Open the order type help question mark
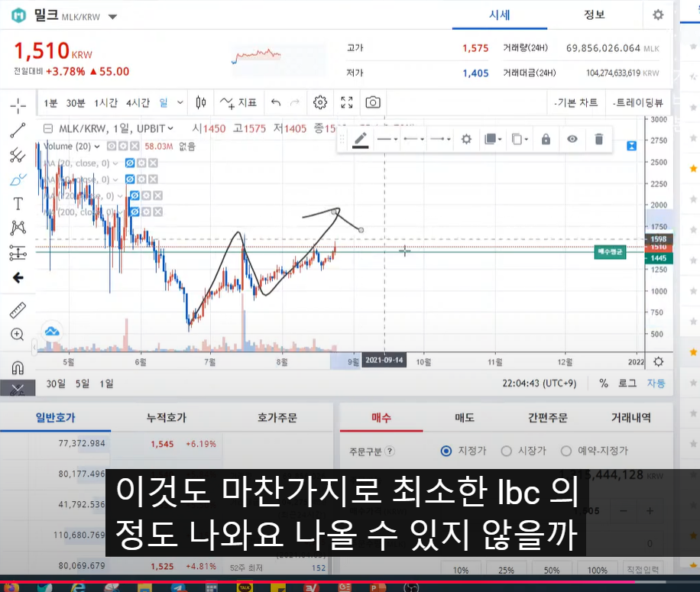The height and width of the screenshot is (592, 700). (x=389, y=451)
